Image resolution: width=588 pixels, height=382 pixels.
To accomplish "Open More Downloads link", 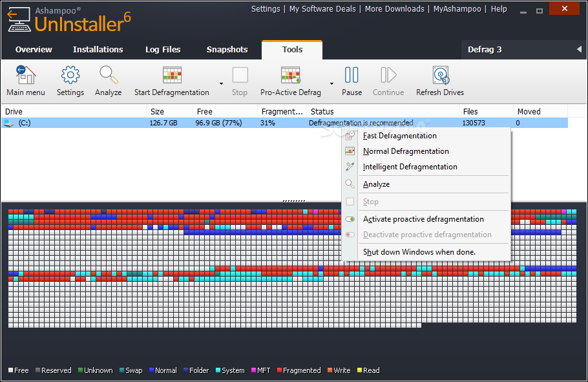I will [x=395, y=8].
